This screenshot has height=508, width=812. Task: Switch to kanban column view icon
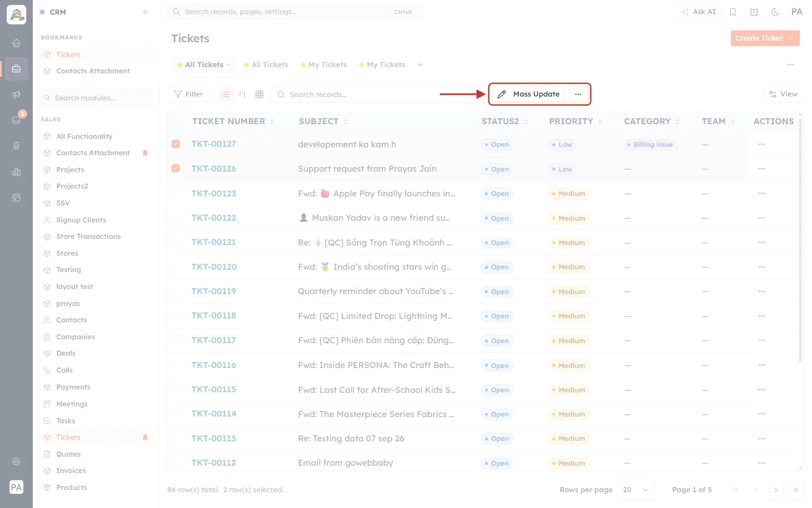242,94
